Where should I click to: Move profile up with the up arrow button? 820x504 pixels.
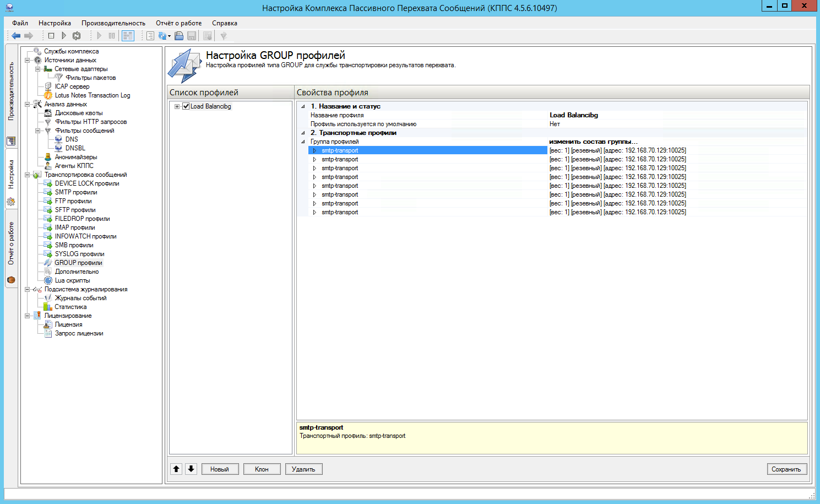[176, 469]
